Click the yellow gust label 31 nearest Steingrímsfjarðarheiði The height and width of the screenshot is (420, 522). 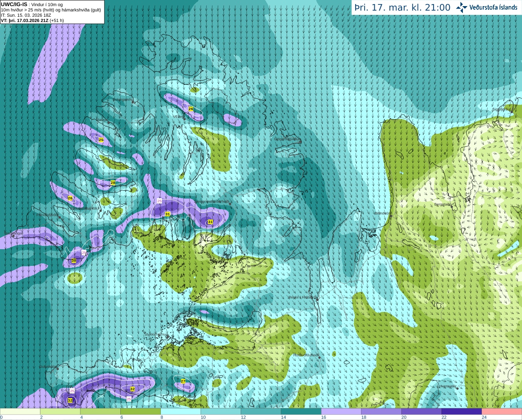click(x=210, y=222)
